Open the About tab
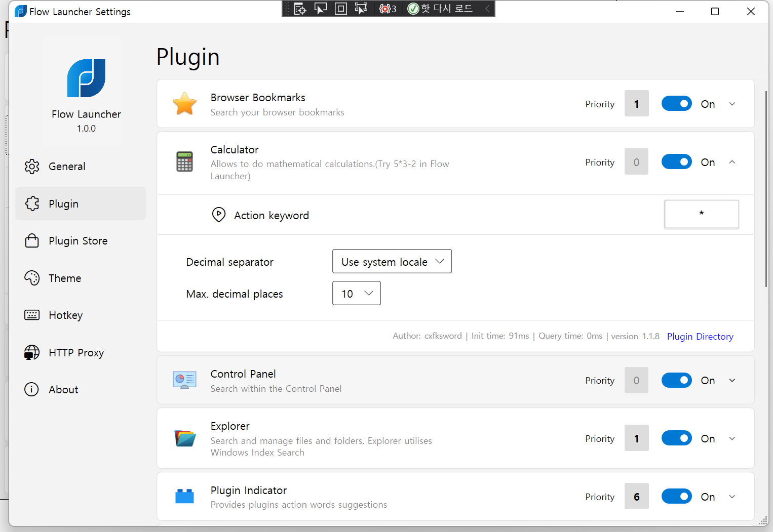The width and height of the screenshot is (773, 532). point(81,389)
